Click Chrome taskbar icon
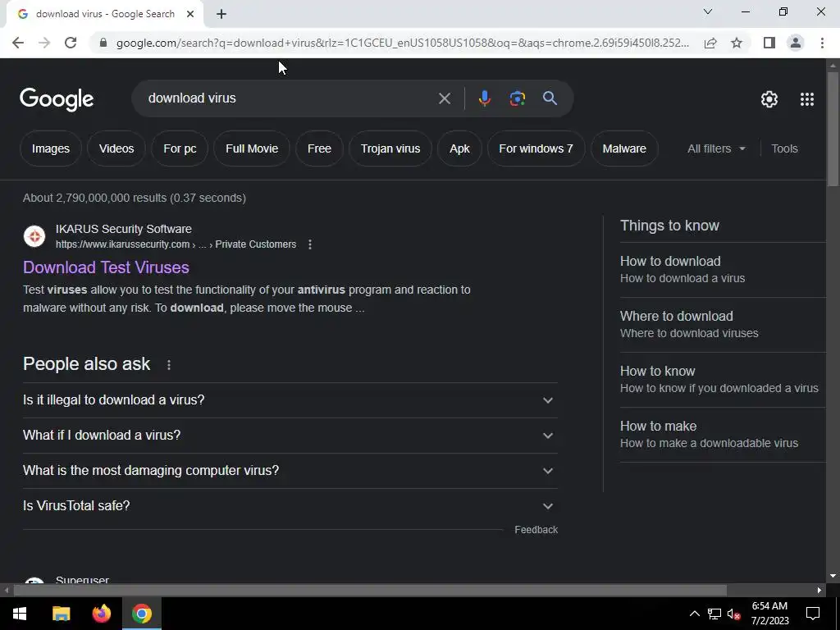This screenshot has width=840, height=630. (142, 614)
